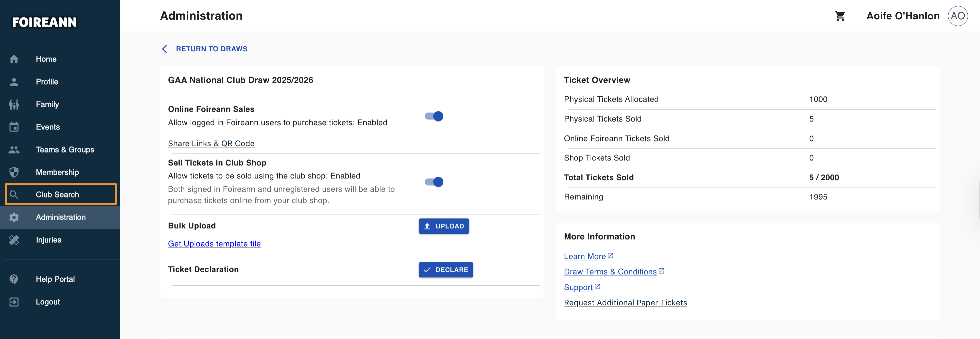Image resolution: width=980 pixels, height=339 pixels.
Task: Click the Upload button for Bulk Upload
Action: pyautogui.click(x=444, y=226)
